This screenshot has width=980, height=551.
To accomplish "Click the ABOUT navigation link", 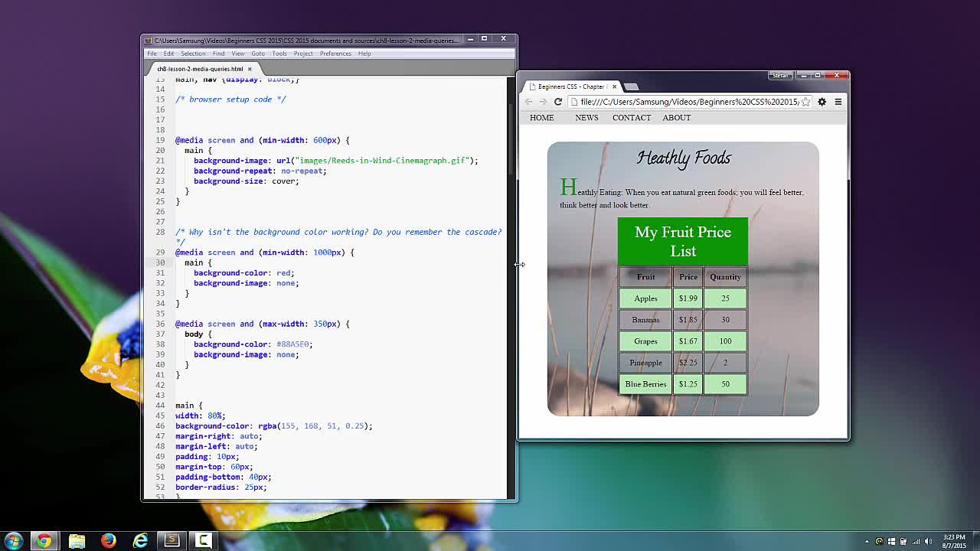I will point(677,118).
